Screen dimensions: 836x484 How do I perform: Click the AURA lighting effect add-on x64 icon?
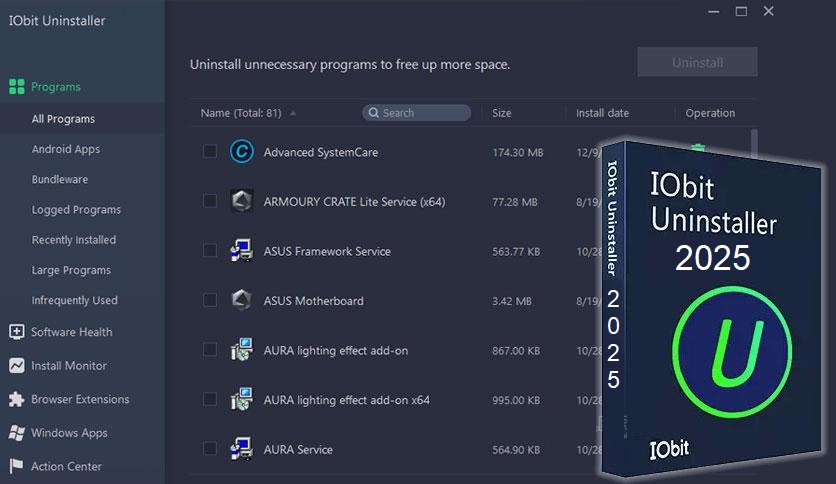coord(242,399)
